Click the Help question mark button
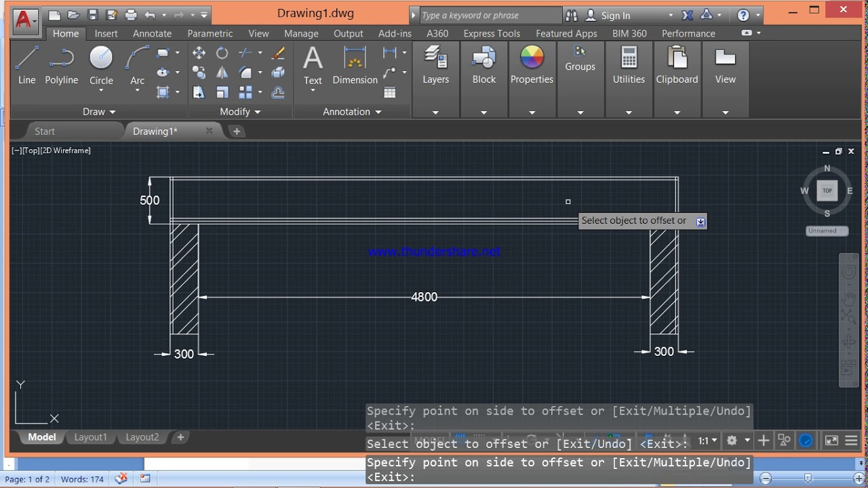Image resolution: width=868 pixels, height=488 pixels. 743,15
